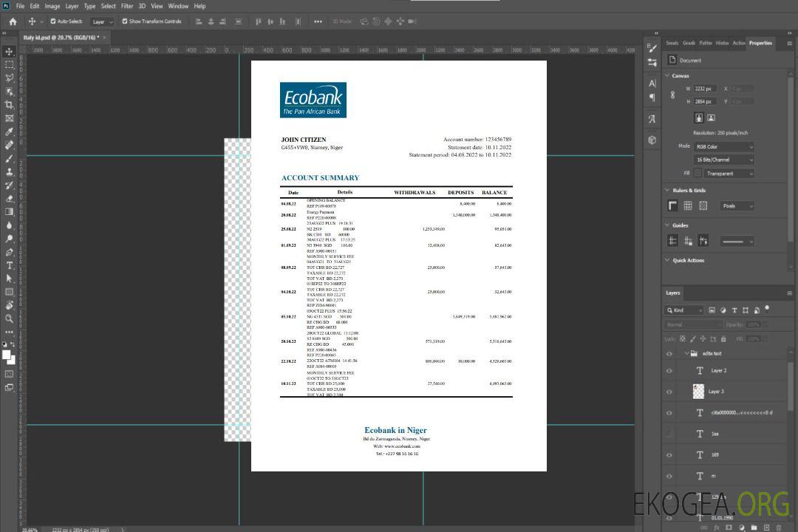
Task: Select the Crop tool in the toolbar
Action: pos(10,105)
